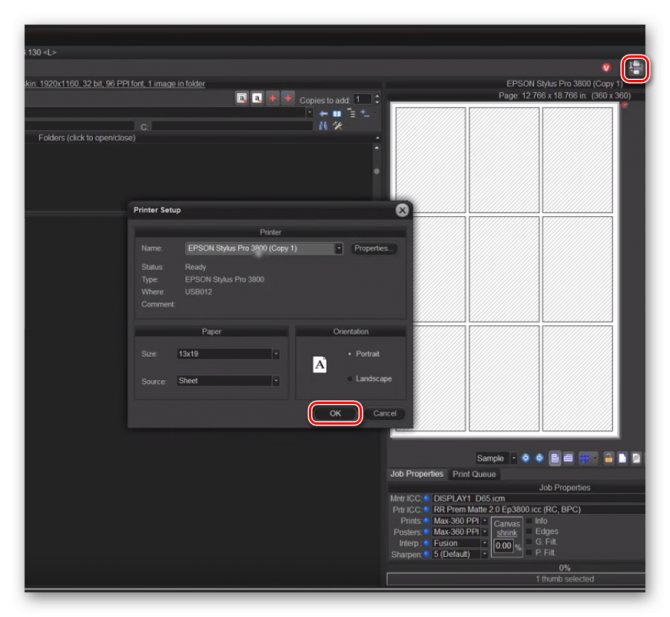Open the Interp Fusion dropdown
Screen dimensions: 670x617
tap(485, 543)
